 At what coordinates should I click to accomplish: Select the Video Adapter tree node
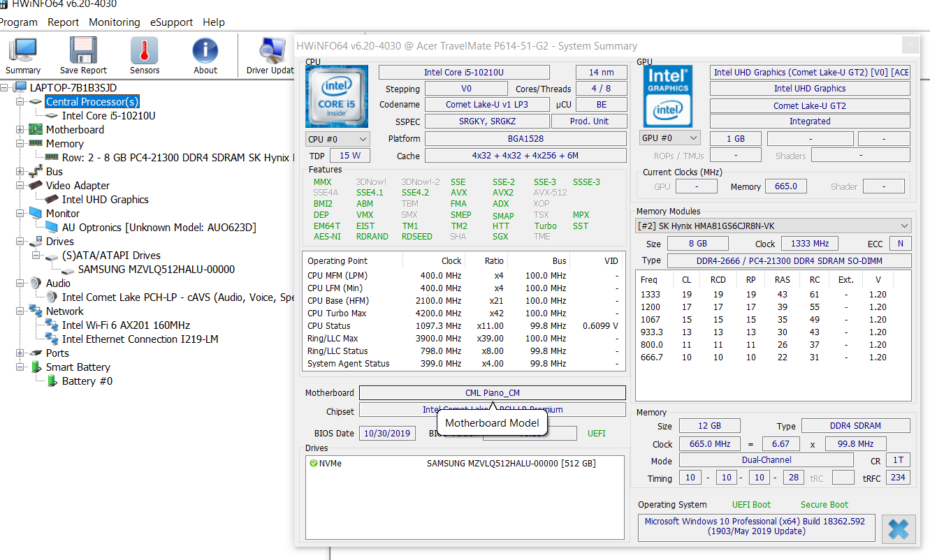pyautogui.click(x=78, y=186)
